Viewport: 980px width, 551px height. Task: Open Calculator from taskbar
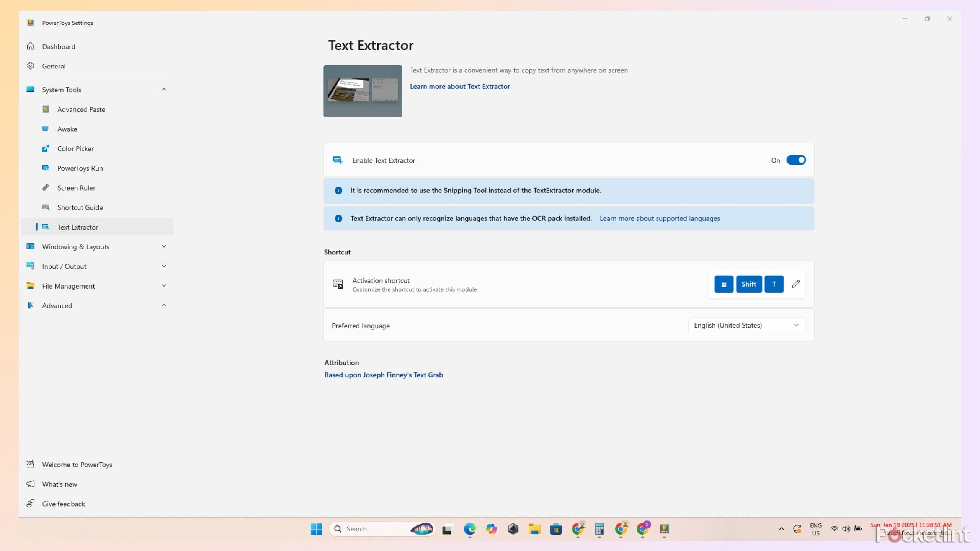599,529
